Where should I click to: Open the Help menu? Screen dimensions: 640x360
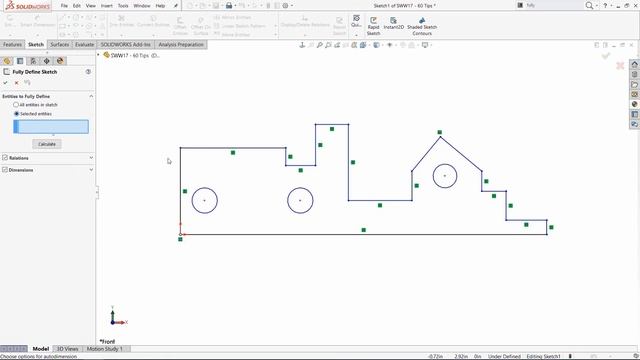click(160, 6)
